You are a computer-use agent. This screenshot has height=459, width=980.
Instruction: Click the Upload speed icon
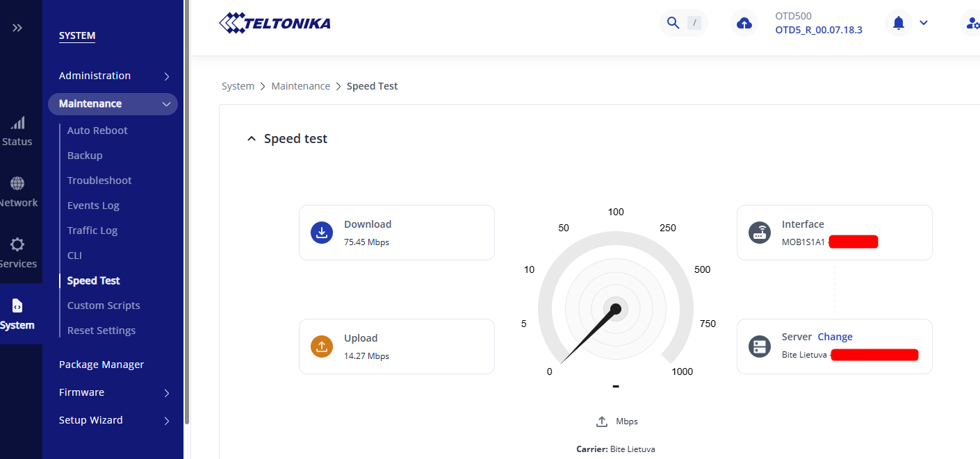(x=321, y=346)
